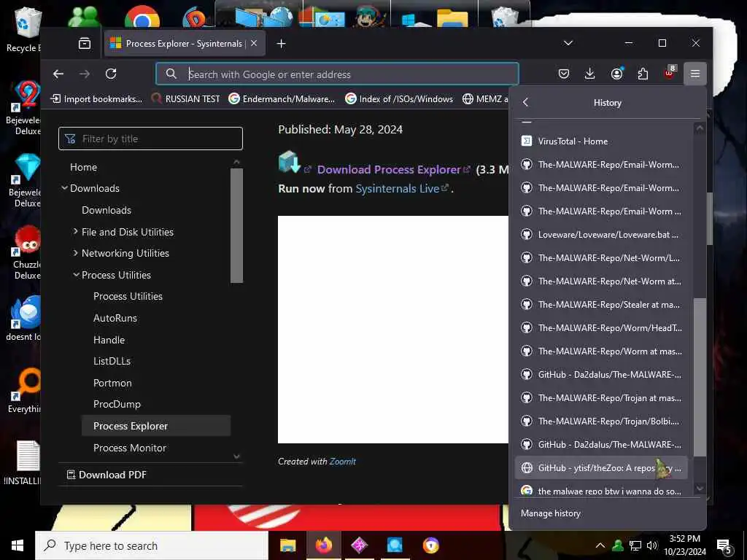
Task: Open AutoRuns page in sidebar
Action: [115, 318]
